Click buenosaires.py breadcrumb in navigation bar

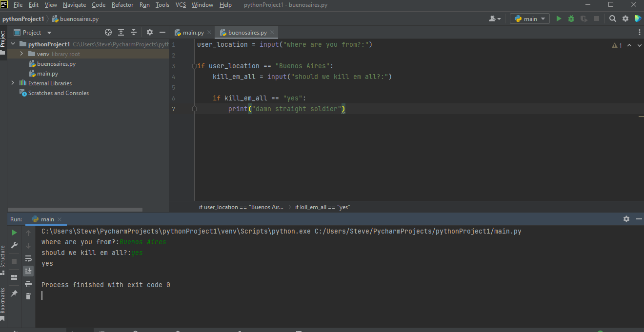pos(75,19)
